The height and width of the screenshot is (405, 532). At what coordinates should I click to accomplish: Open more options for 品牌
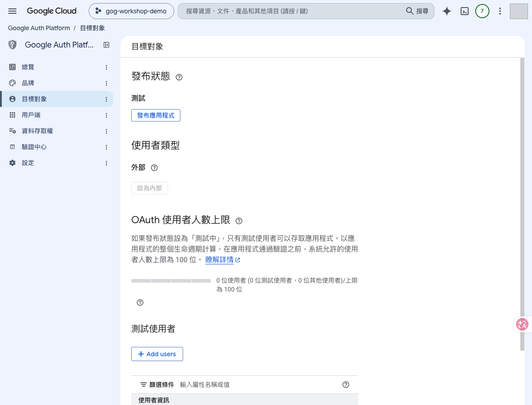[x=106, y=83]
